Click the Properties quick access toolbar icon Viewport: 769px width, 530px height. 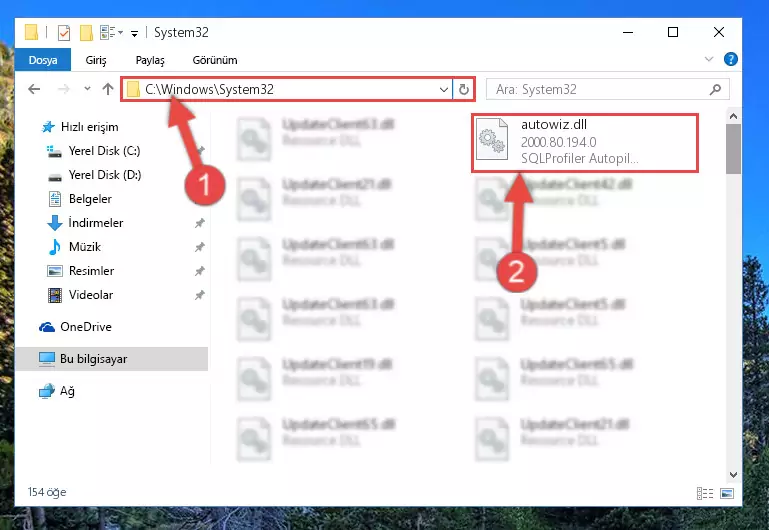pyautogui.click(x=64, y=33)
